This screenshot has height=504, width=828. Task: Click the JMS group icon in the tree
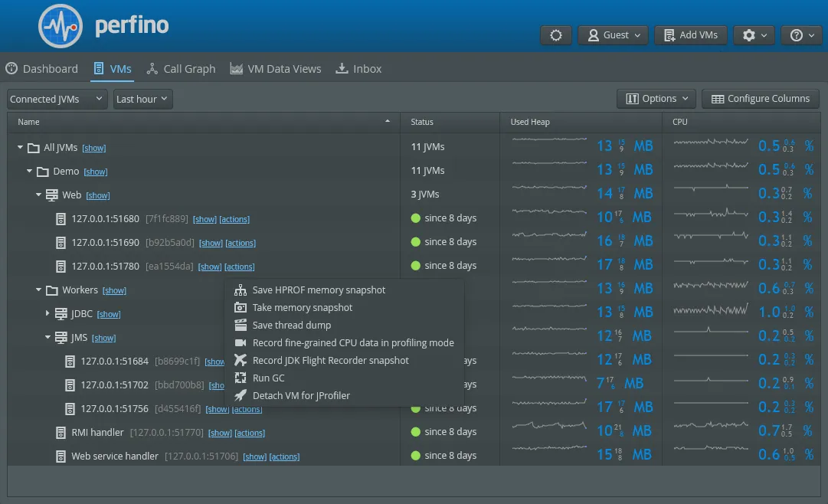[60, 337]
